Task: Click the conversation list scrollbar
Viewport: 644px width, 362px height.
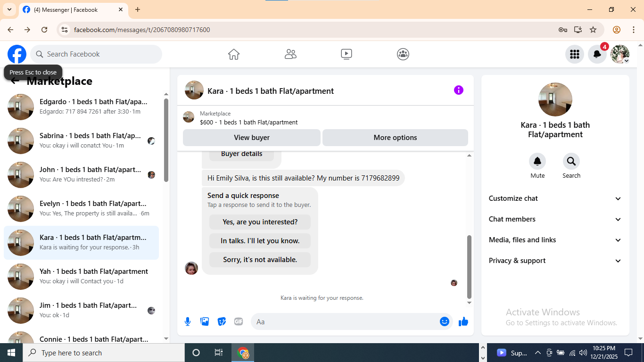Action: point(166,140)
